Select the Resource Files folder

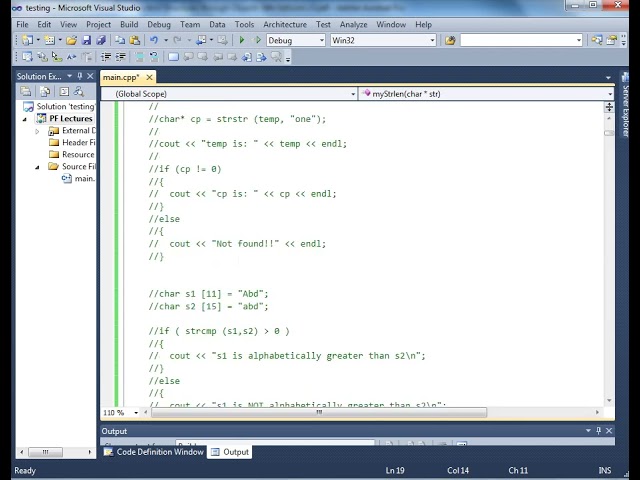pos(72,154)
